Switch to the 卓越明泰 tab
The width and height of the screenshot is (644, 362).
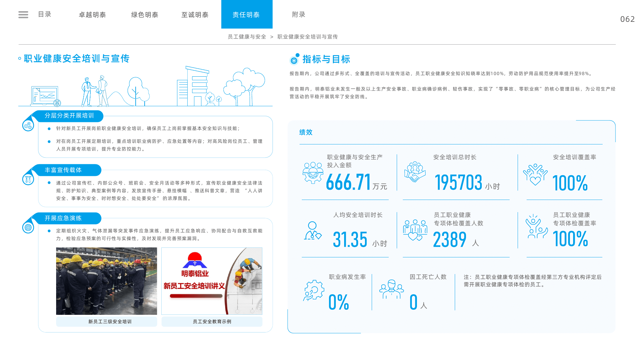(92, 15)
